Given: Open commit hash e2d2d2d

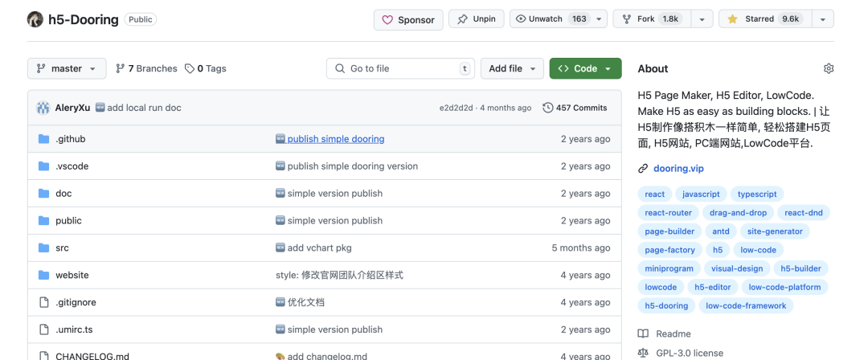Looking at the screenshot, I should click(x=457, y=108).
